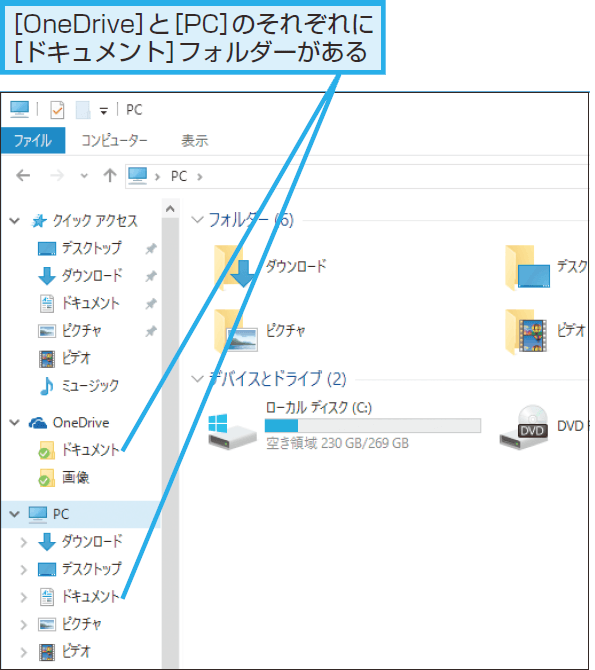Open the ダウンロード folder in Folders section

tap(270, 267)
